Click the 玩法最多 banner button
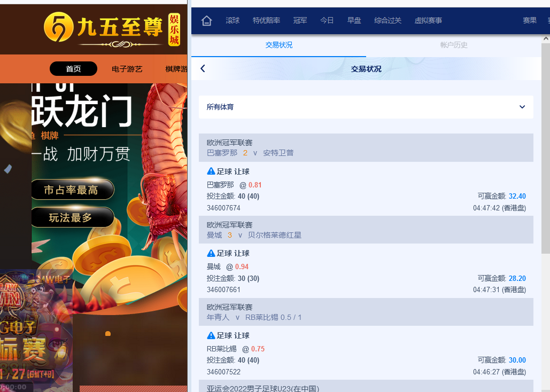The image size is (550, 392). point(73,217)
